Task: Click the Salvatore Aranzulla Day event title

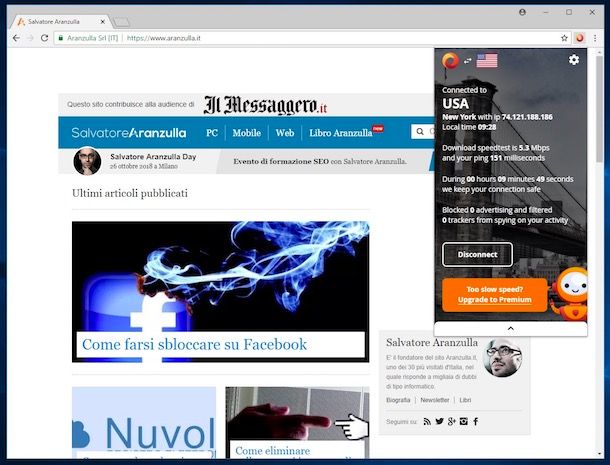Action: [x=153, y=156]
